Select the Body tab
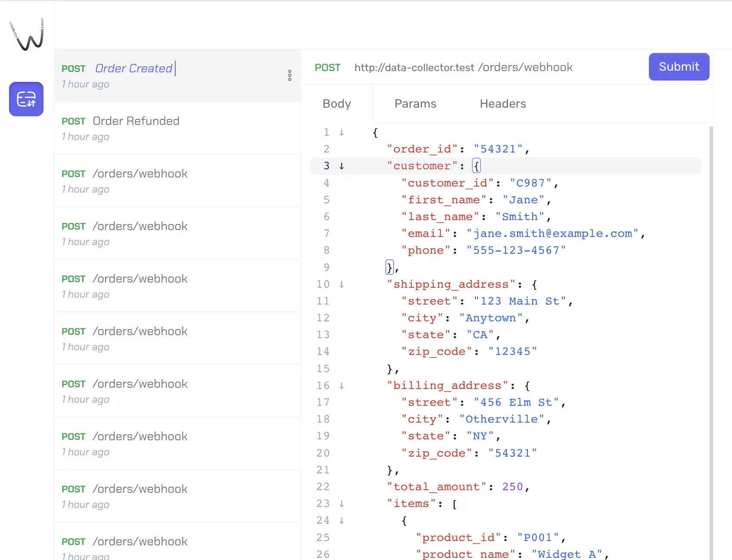This screenshot has width=732, height=560. click(337, 104)
